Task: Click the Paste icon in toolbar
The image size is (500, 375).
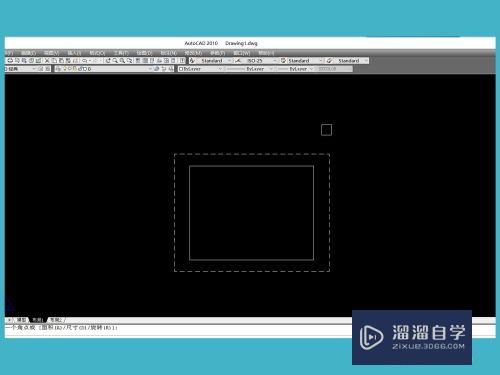Action: point(61,61)
